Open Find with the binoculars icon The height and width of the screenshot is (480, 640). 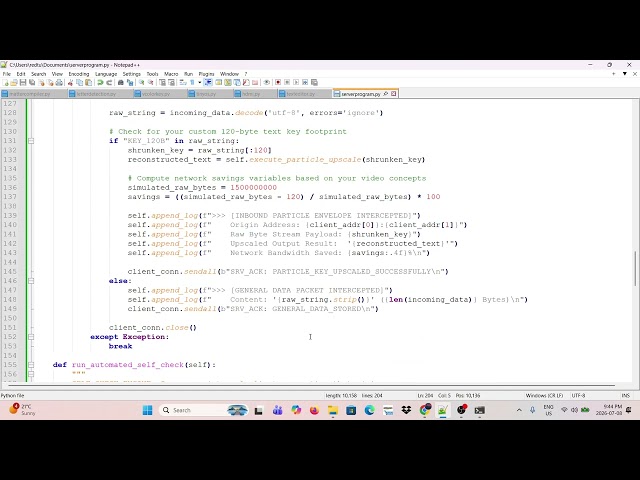120,82
